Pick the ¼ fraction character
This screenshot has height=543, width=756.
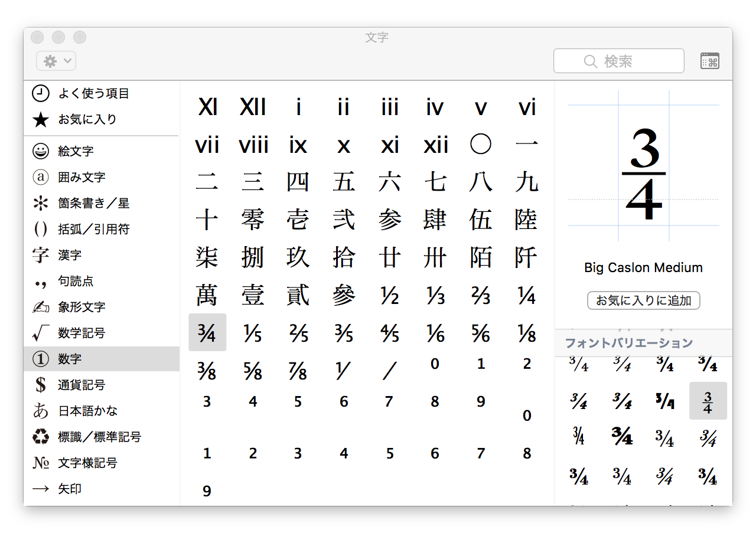click(526, 296)
